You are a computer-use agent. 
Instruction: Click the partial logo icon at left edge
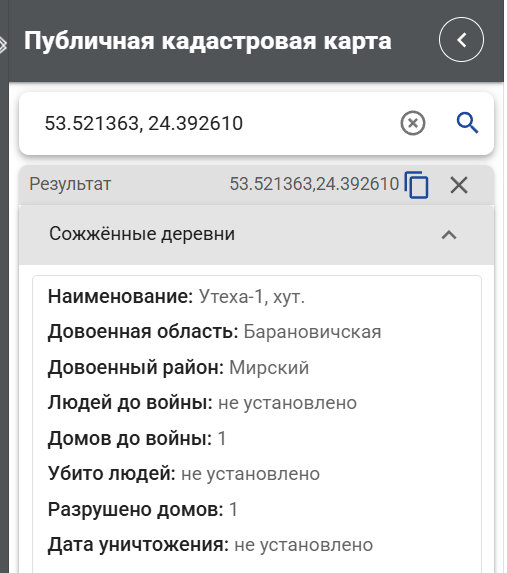[x=3, y=45]
